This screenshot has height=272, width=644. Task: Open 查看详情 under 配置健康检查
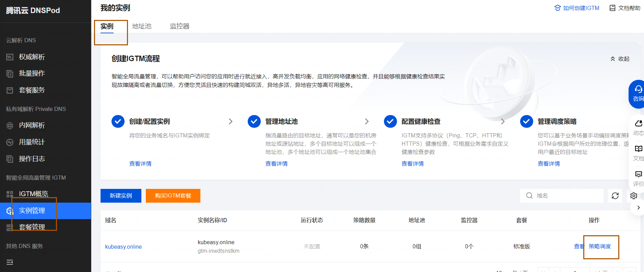pos(413,164)
